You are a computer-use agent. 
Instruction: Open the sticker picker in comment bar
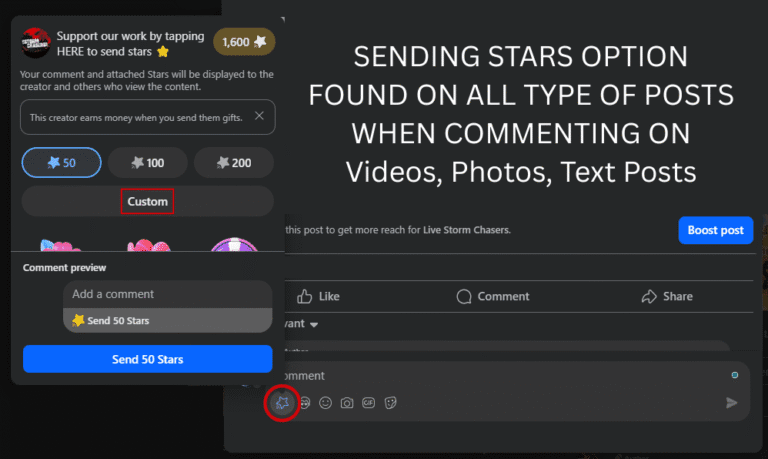390,402
